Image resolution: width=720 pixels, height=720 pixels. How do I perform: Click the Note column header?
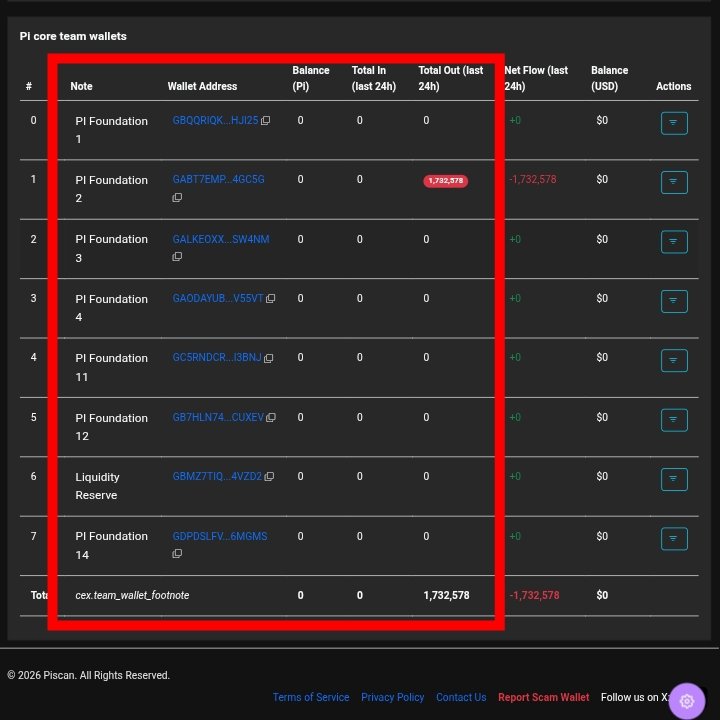coord(81,86)
